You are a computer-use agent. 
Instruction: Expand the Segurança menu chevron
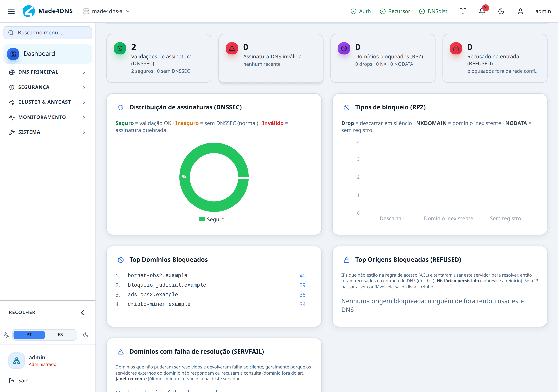click(x=84, y=87)
